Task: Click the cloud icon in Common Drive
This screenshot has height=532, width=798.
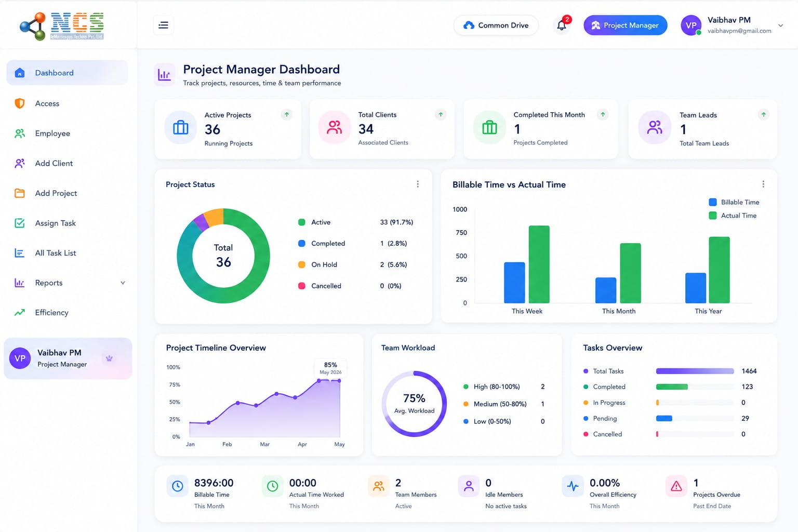Action: (469, 25)
